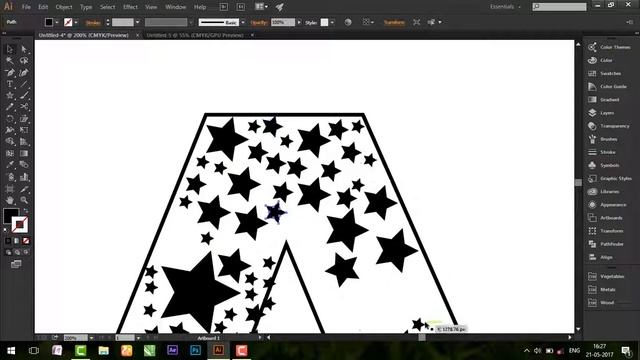Screen dimensions: 640x360
Task: Select the Zoom magnifier tool
Action: (x=24, y=200)
